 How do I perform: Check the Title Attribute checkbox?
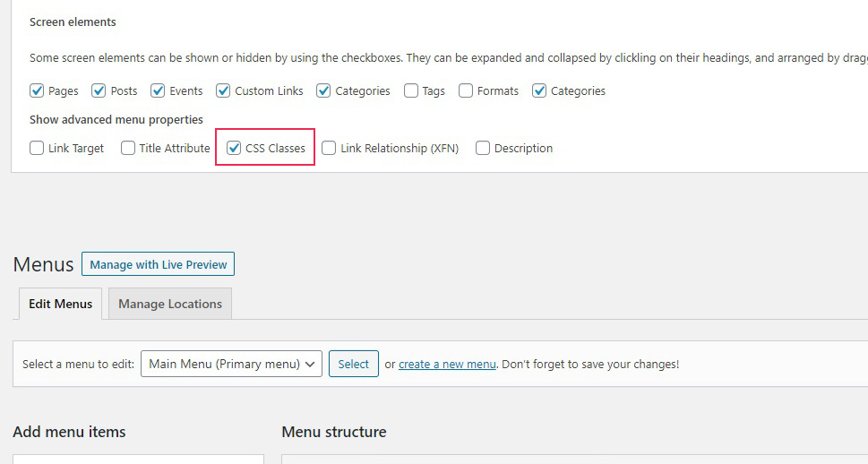(x=128, y=148)
